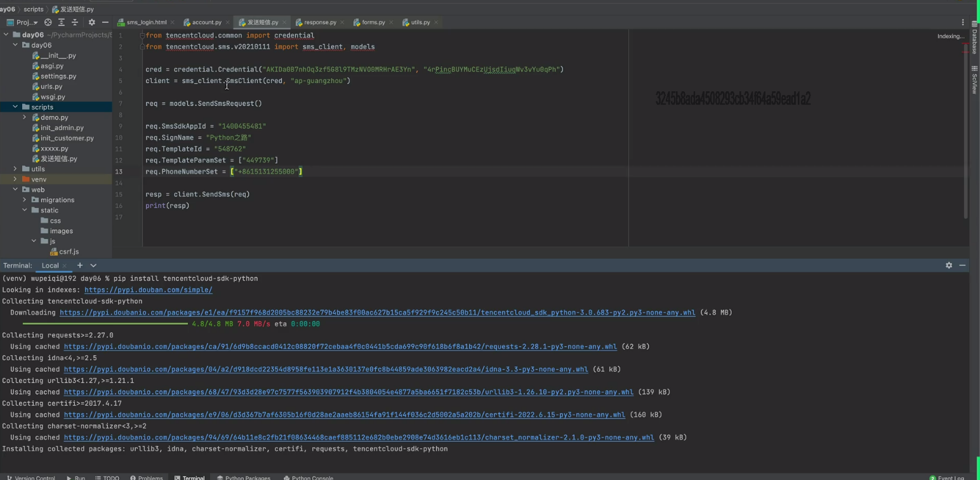The width and height of the screenshot is (980, 480).
Task: Click the Collapse All icon in Project toolbar
Action: [75, 22]
